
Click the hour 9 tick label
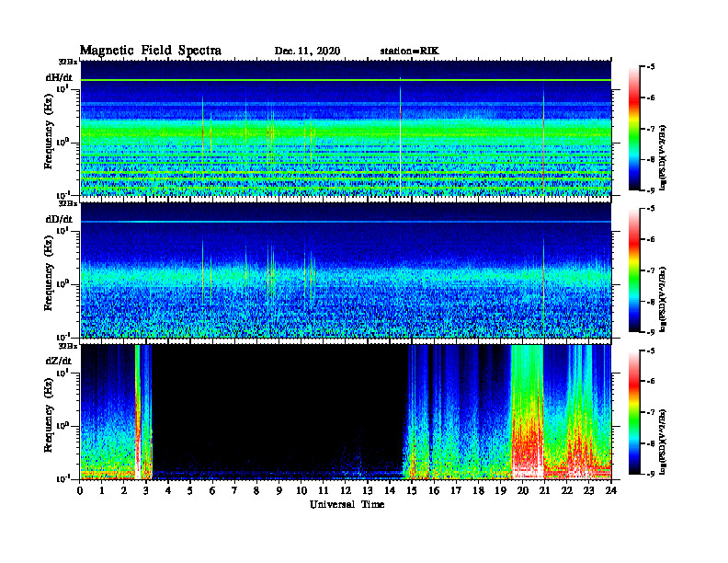(279, 490)
